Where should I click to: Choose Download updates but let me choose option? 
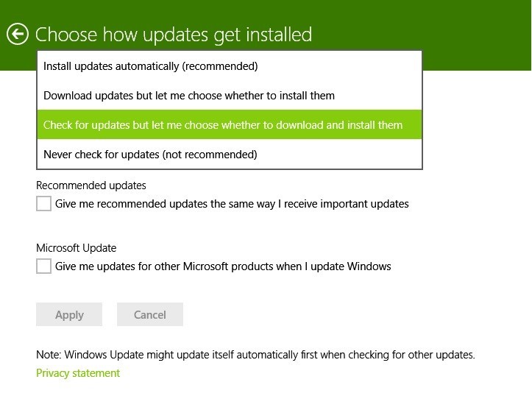click(x=230, y=96)
